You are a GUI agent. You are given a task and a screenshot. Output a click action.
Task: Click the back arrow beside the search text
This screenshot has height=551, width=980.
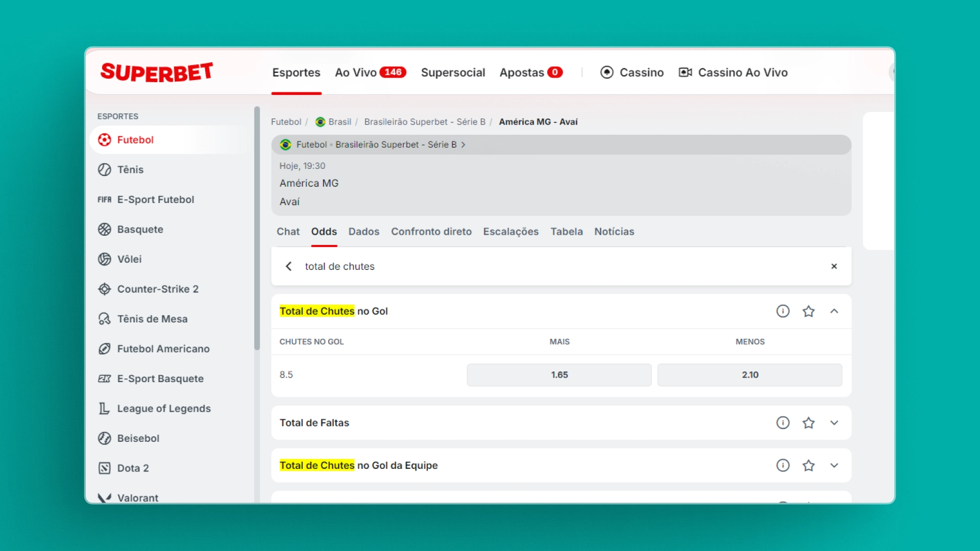click(x=289, y=266)
